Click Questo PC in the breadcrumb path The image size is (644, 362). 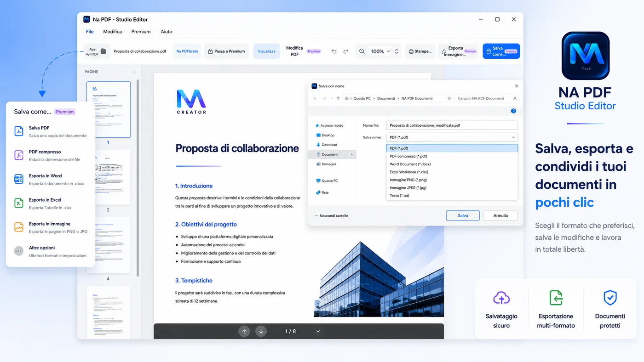tap(362, 98)
